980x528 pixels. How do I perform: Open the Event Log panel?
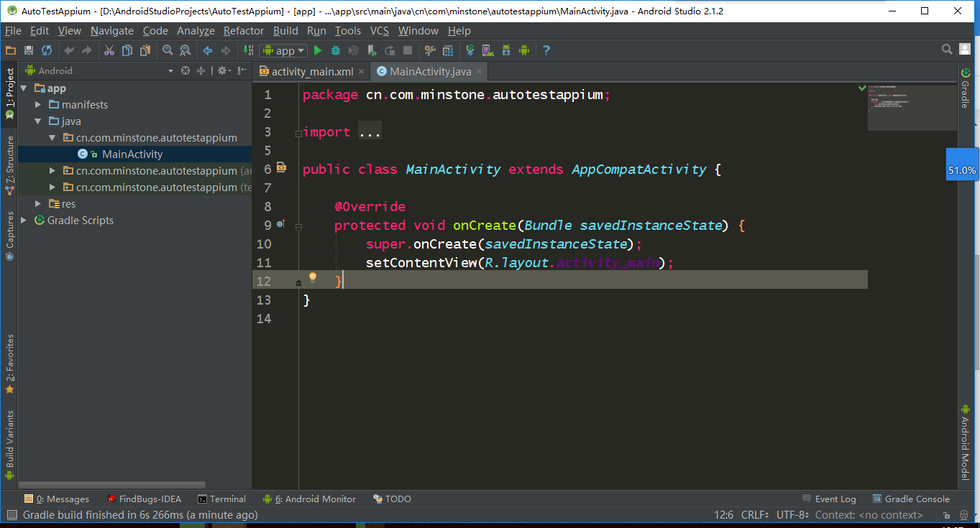(828, 499)
